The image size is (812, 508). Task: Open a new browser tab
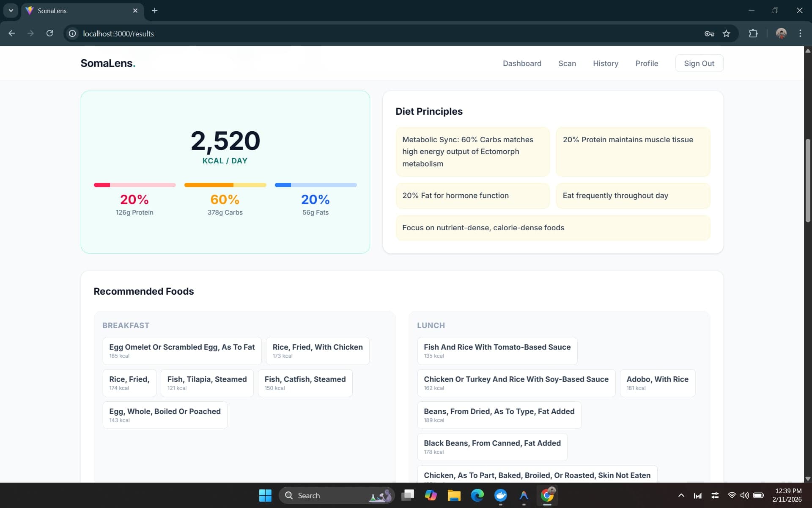tap(155, 11)
